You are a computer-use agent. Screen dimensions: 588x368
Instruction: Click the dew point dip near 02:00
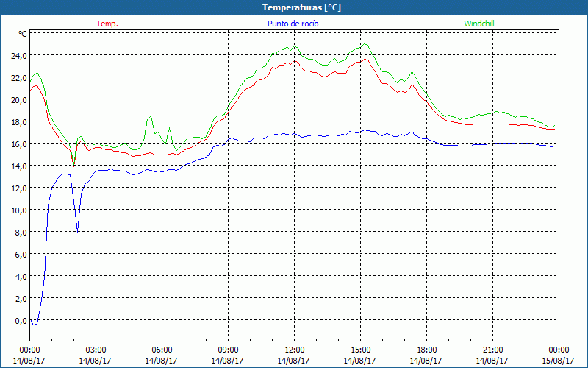point(77,231)
